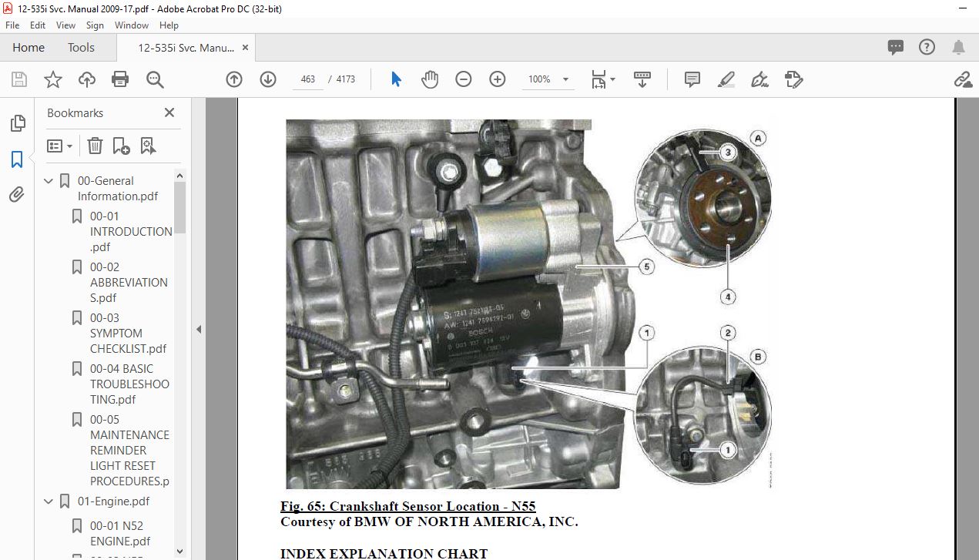Delete the selected bookmark

[x=95, y=146]
